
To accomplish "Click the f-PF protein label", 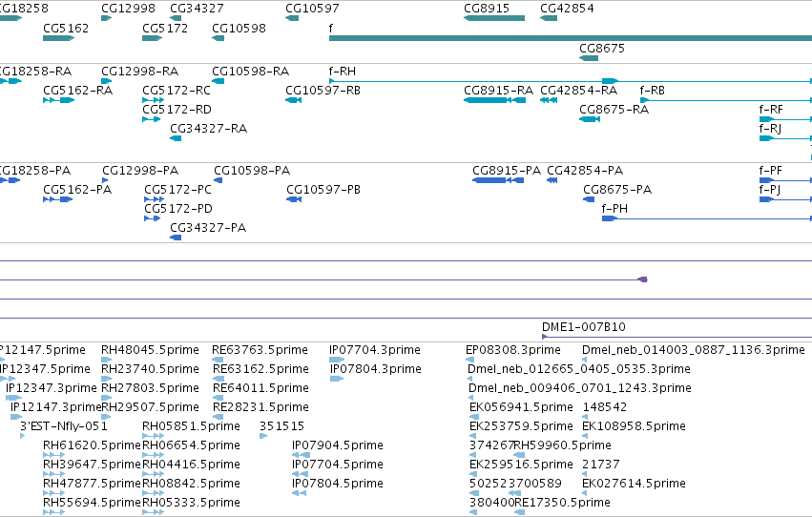I will [x=771, y=171].
